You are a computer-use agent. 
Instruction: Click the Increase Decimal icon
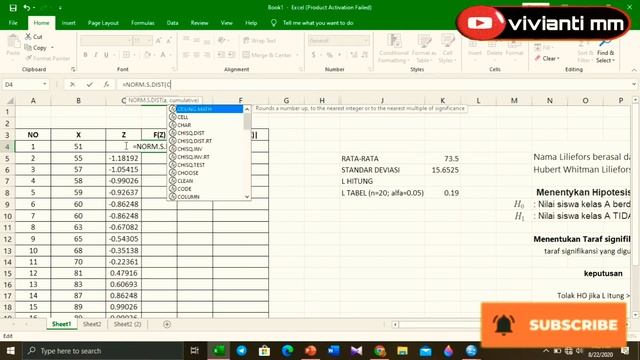354,55
